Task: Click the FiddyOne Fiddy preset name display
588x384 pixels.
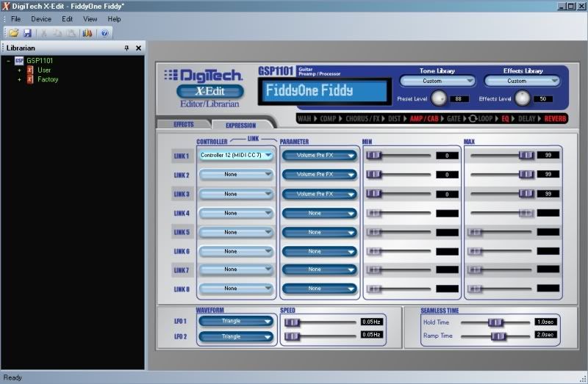Action: click(x=325, y=91)
